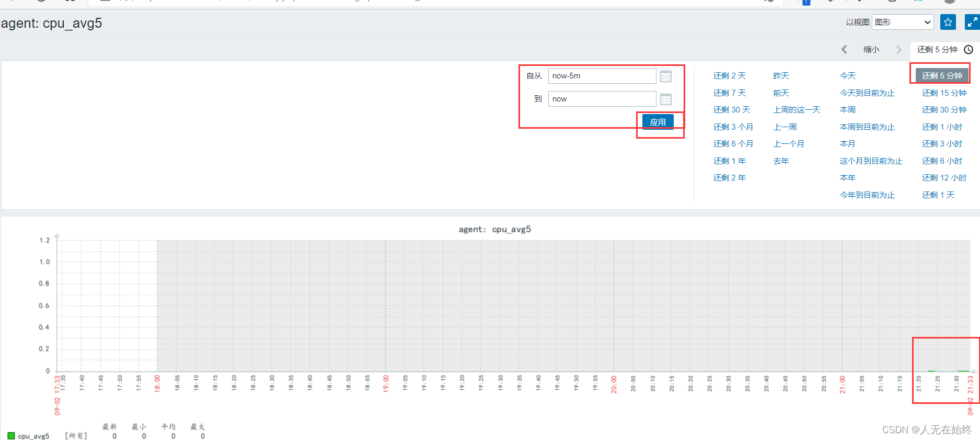Select 本周到目前为止 time range
This screenshot has width=980, height=440.
867,127
